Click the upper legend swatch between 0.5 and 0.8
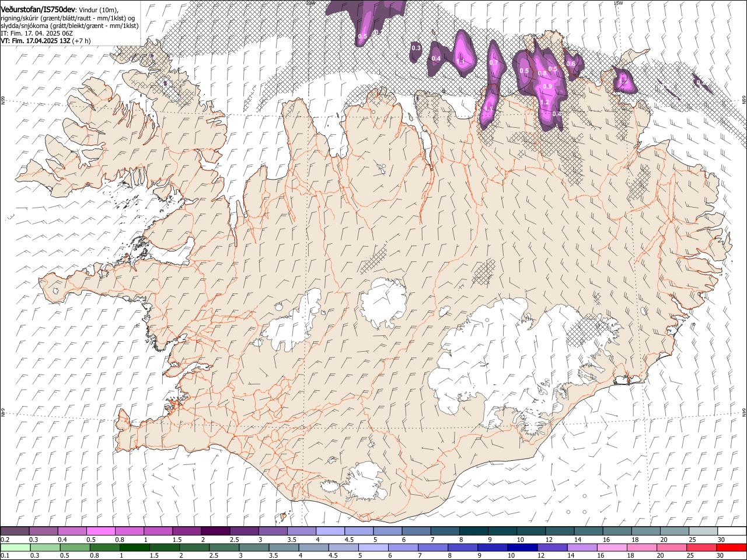This screenshot has width=747, height=560. [100, 531]
